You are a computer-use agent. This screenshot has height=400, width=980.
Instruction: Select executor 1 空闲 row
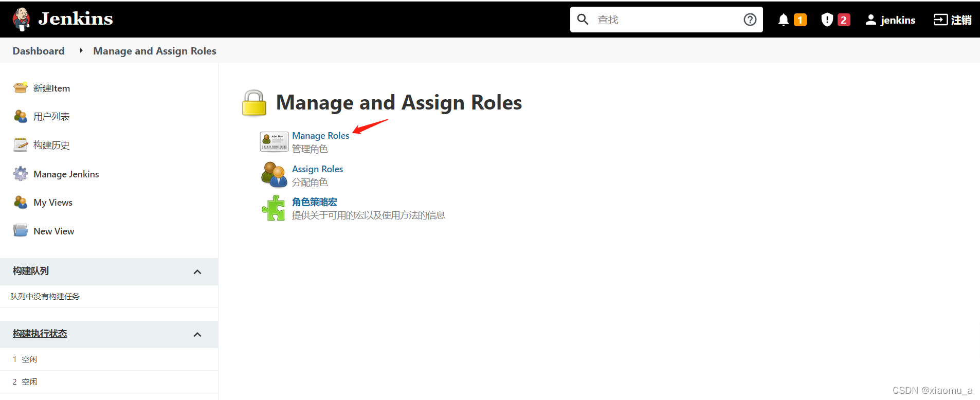pos(109,359)
